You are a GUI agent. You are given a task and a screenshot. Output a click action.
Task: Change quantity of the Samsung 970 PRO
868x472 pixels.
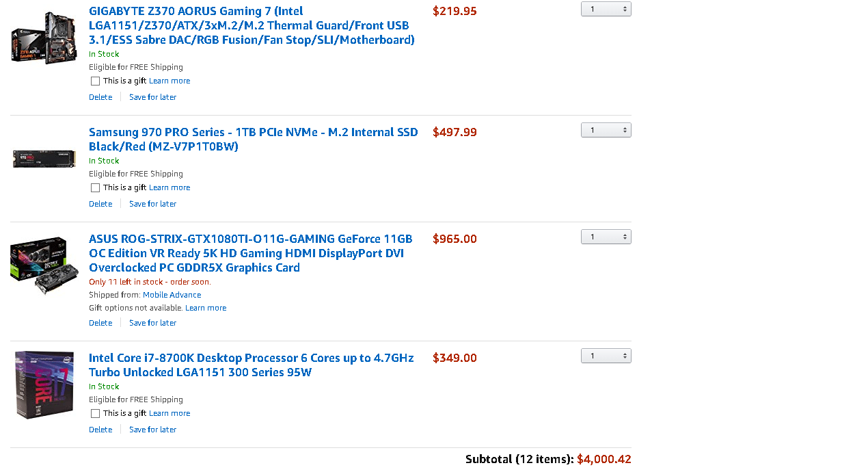pyautogui.click(x=606, y=130)
